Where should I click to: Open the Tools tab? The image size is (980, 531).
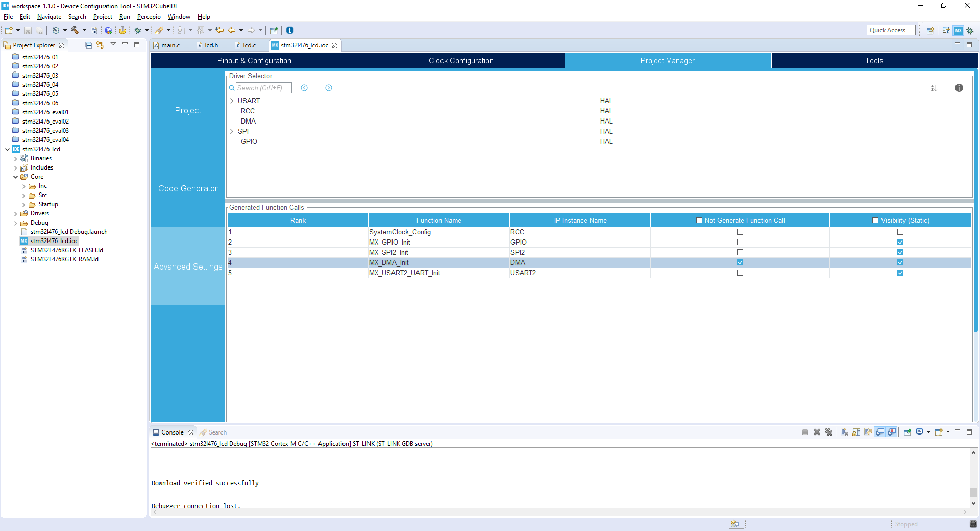click(x=874, y=60)
